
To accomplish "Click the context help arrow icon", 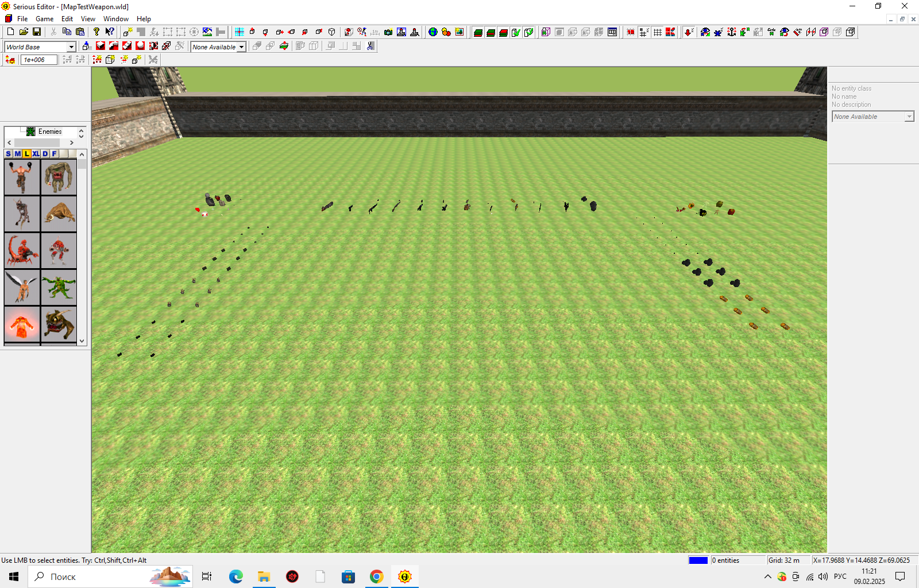I will tap(110, 32).
